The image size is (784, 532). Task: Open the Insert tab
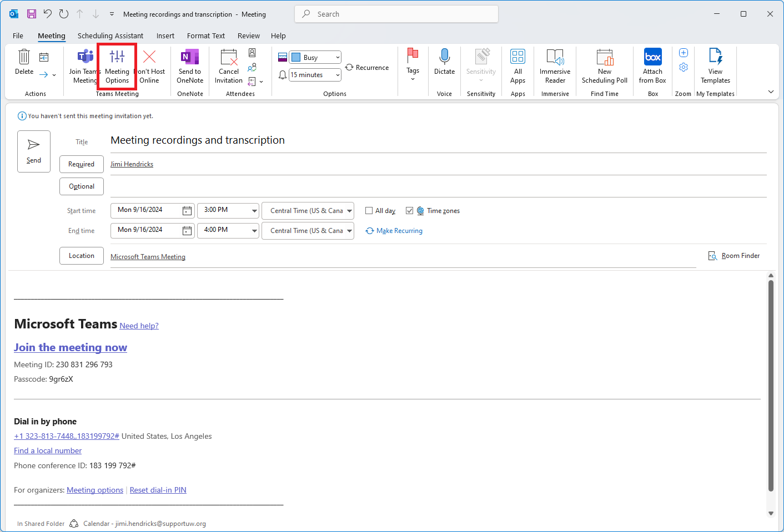165,36
